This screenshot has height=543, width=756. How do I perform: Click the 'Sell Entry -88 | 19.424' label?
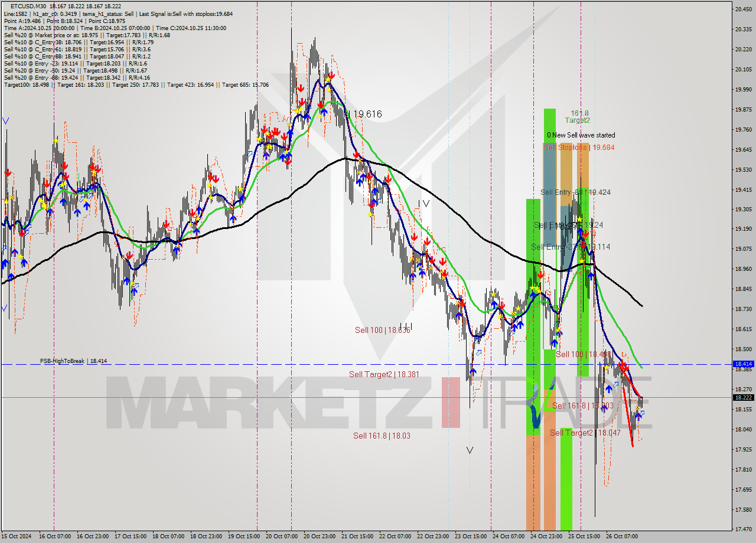click(575, 192)
